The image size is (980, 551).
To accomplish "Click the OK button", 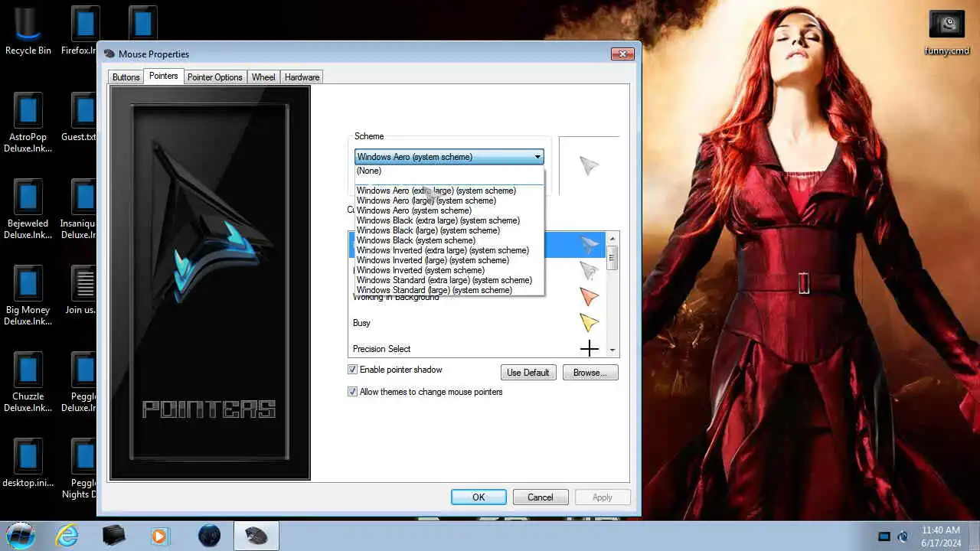I will pyautogui.click(x=479, y=497).
